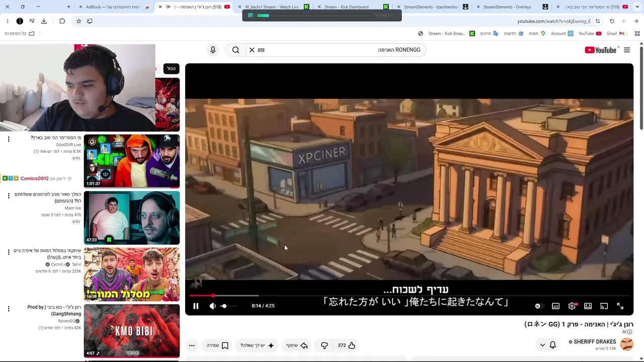Cast the video with the Cast icon
Image resolution: width=644 pixels, height=362 pixels.
[x=604, y=306]
